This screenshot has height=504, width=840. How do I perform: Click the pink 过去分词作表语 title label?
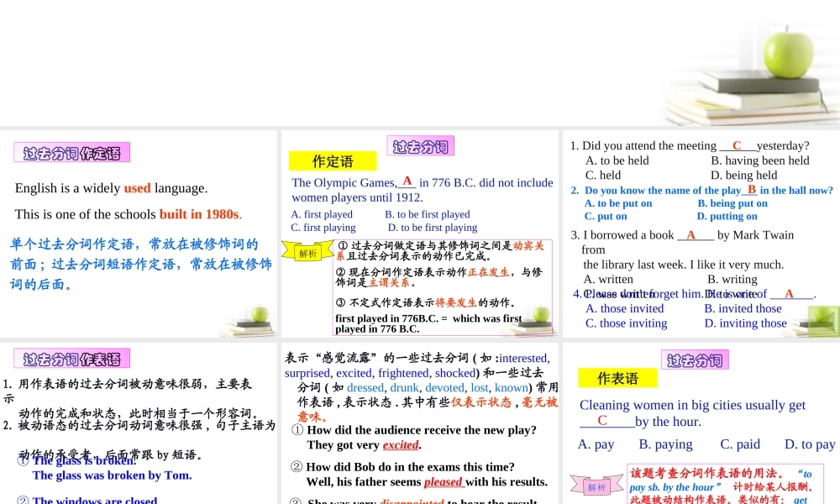[71, 359]
